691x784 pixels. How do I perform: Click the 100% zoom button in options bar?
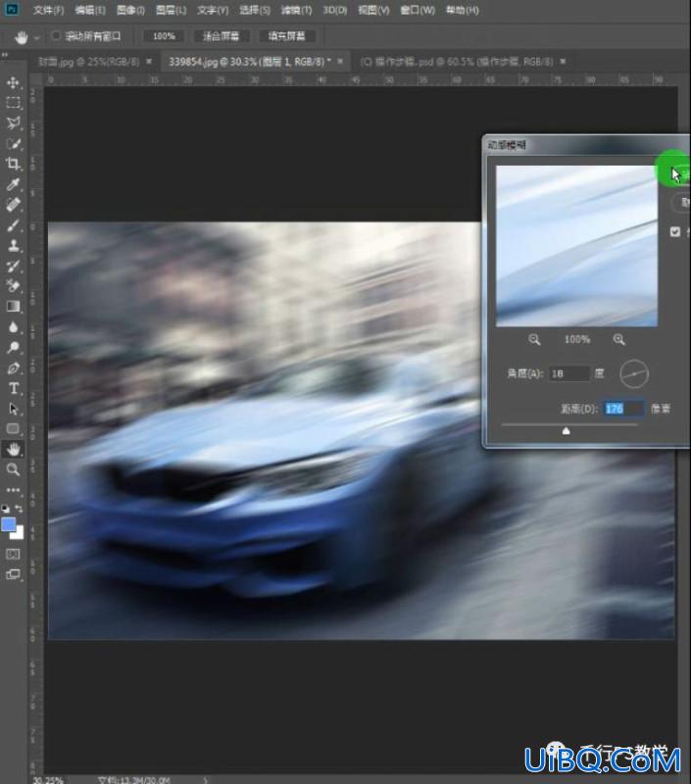pos(164,36)
